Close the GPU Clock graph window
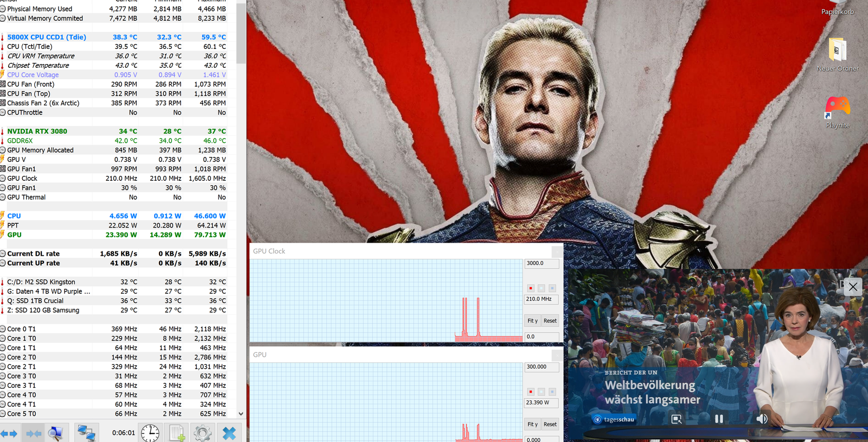Screen dimensions: 868x442 tap(557, 251)
